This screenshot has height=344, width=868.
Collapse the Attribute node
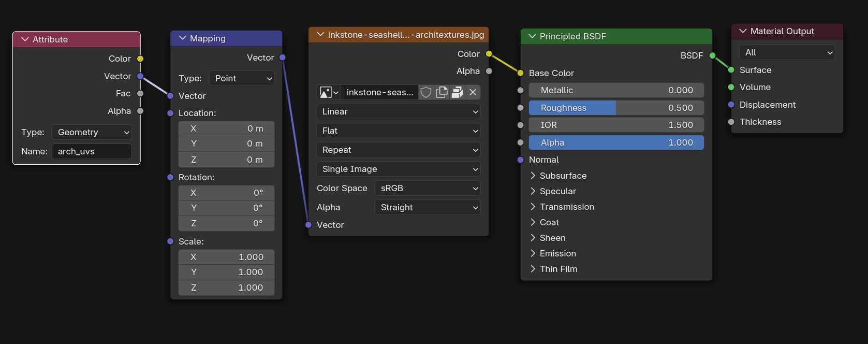click(x=25, y=39)
